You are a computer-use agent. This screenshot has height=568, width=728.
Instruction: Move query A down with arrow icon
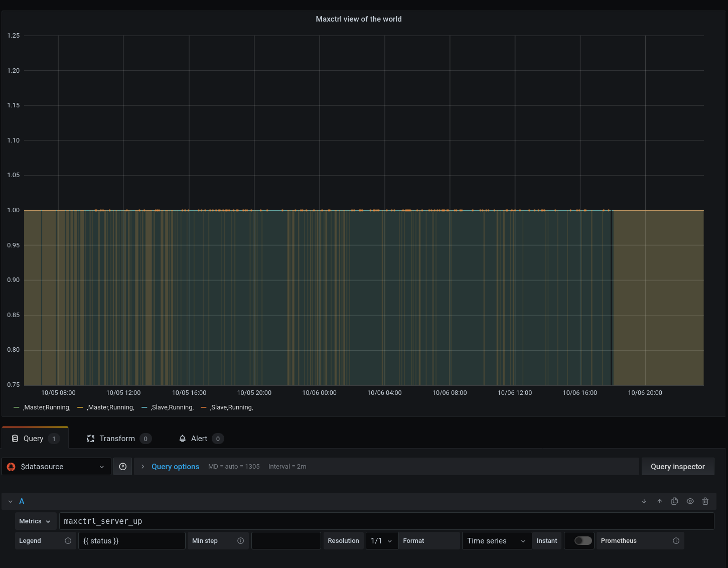click(x=644, y=501)
